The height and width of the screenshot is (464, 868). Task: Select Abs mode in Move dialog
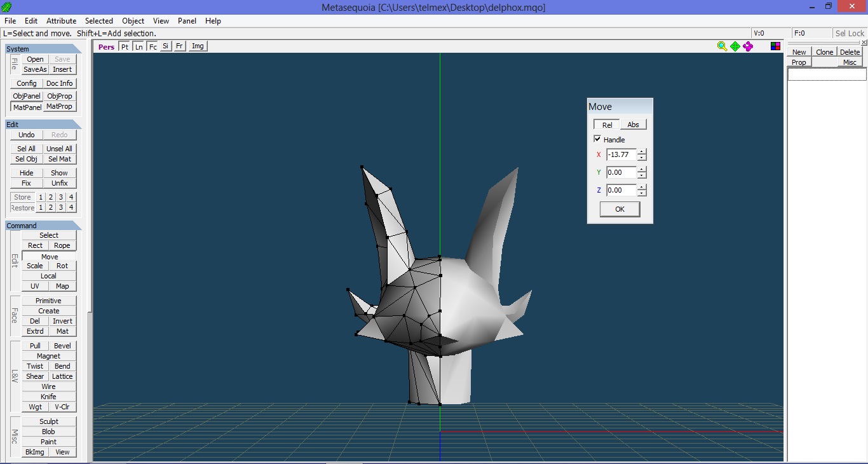[633, 125]
